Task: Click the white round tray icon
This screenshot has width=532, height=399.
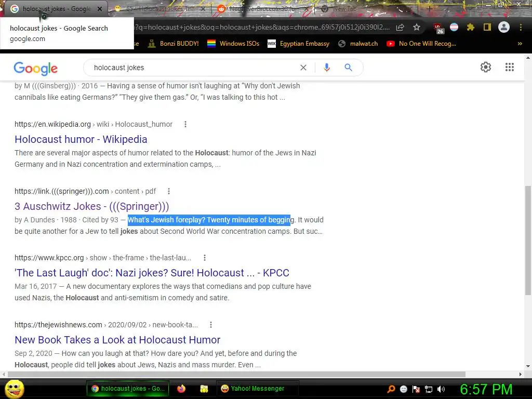Action: coord(403,389)
